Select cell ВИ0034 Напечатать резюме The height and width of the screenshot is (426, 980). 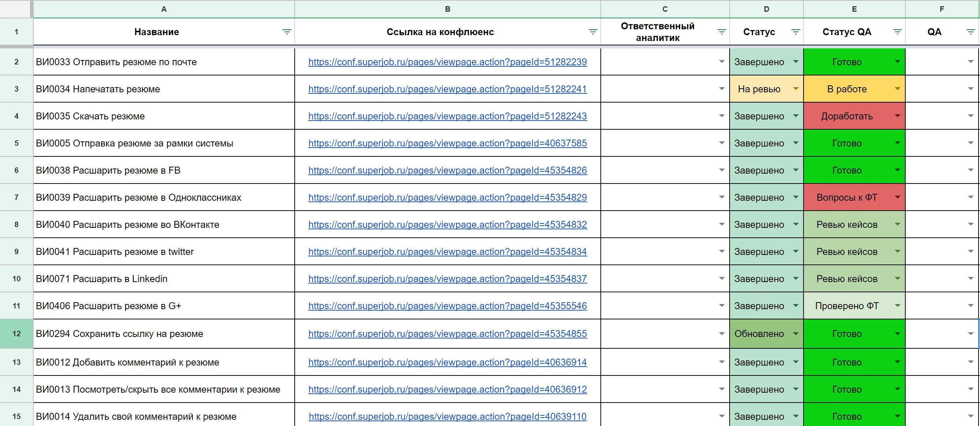point(164,89)
